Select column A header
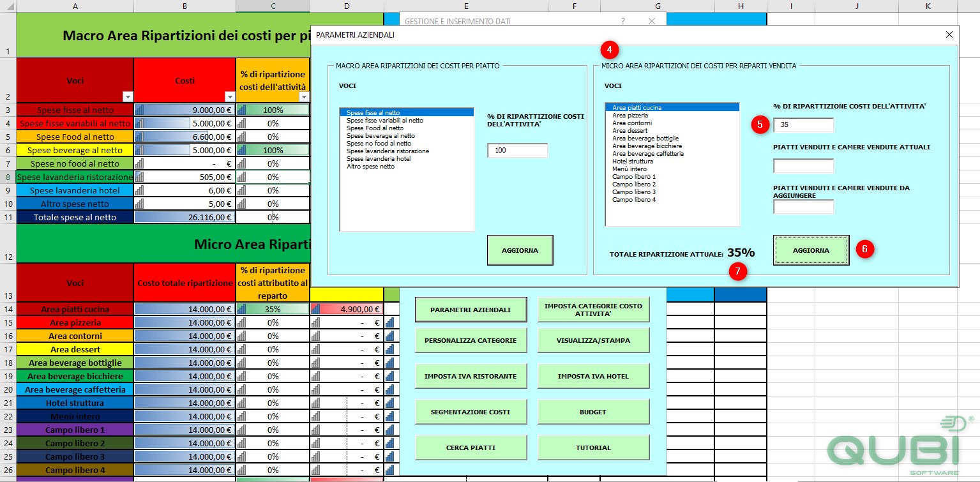 coord(75,6)
